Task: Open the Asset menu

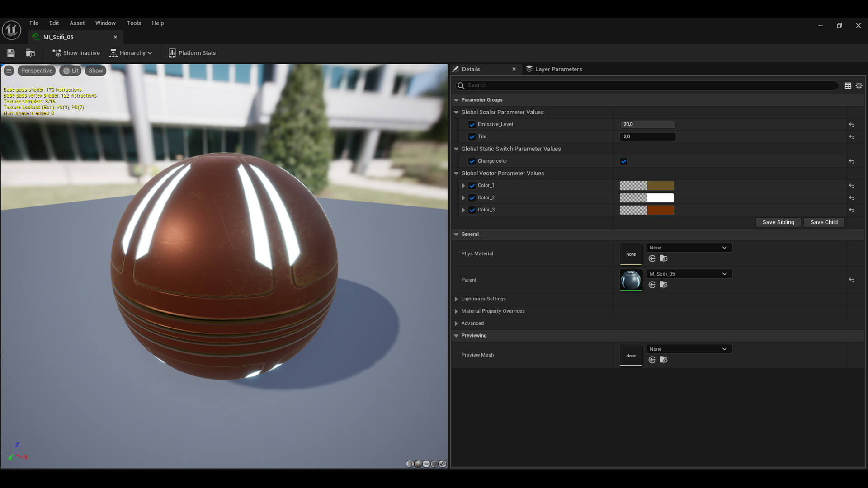Action: 77,23
